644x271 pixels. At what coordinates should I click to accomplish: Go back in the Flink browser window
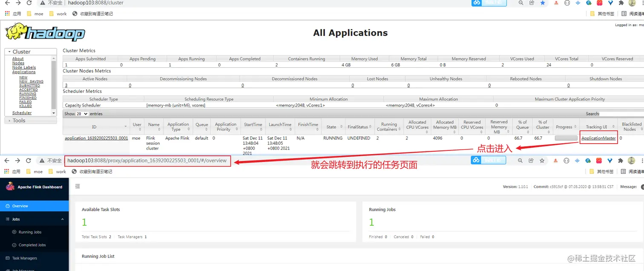(7, 161)
